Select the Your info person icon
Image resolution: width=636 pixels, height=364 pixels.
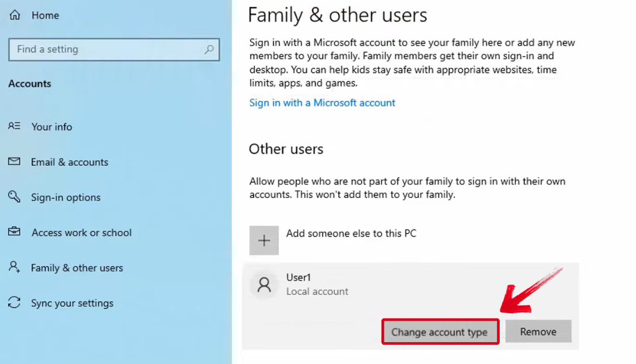click(x=13, y=126)
